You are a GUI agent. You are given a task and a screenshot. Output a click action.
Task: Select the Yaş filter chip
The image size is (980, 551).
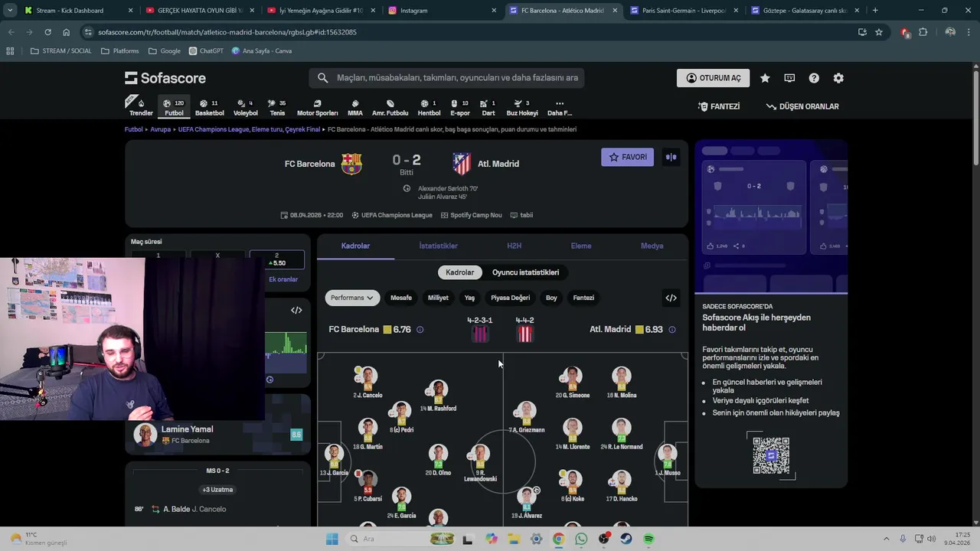469,298
